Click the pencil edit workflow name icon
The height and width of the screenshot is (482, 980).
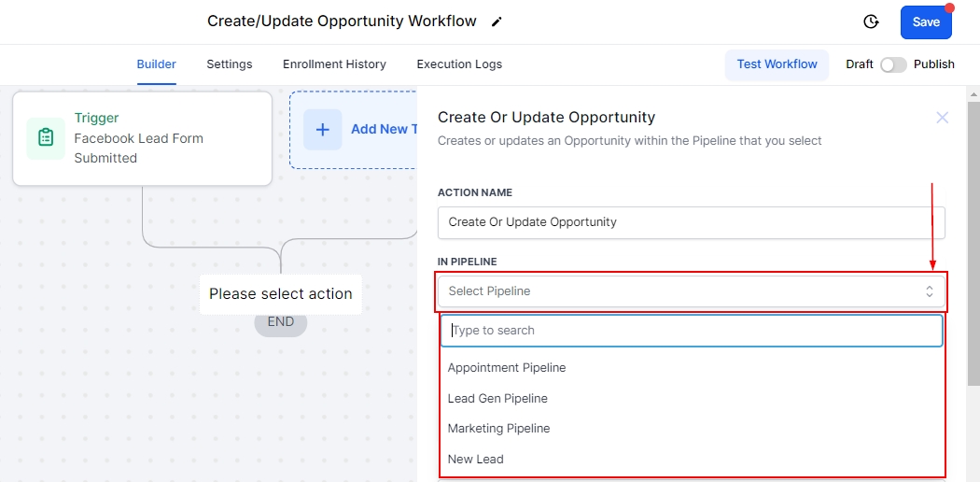click(x=497, y=21)
